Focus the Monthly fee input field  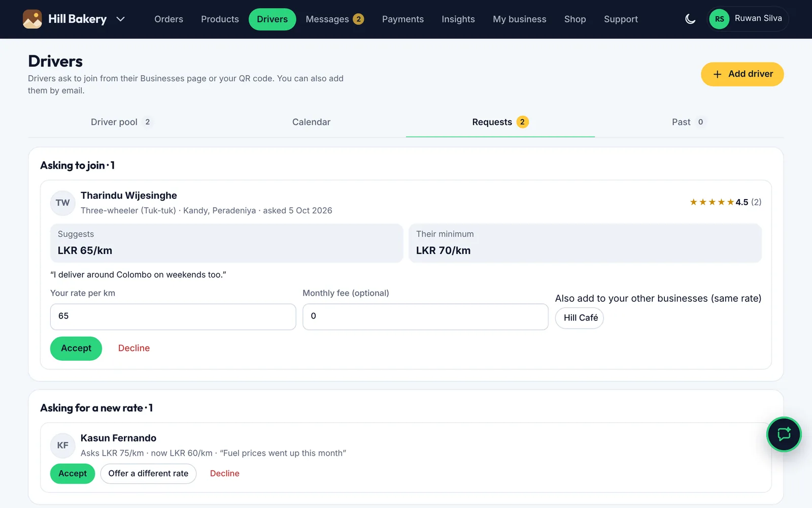pos(425,316)
